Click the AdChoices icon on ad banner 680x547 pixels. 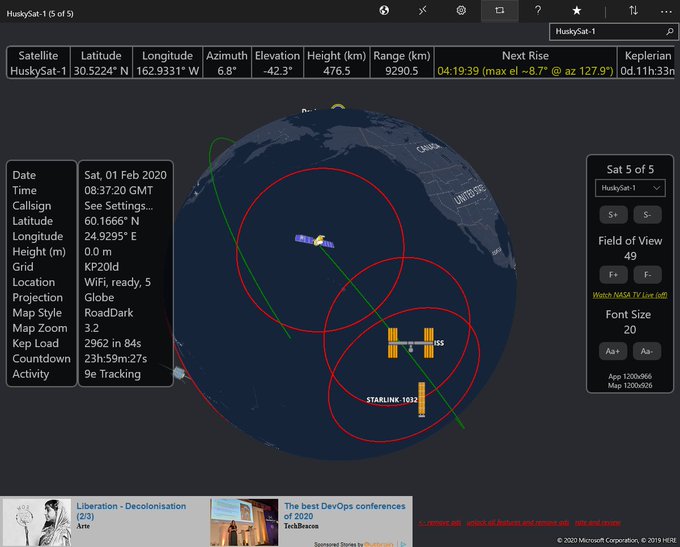pyautogui.click(x=403, y=544)
